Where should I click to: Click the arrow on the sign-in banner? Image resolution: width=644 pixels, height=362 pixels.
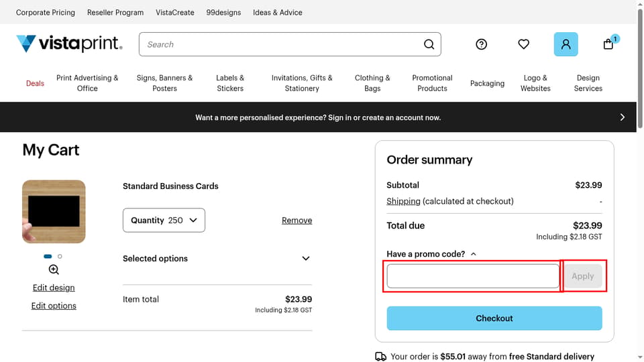pos(623,117)
